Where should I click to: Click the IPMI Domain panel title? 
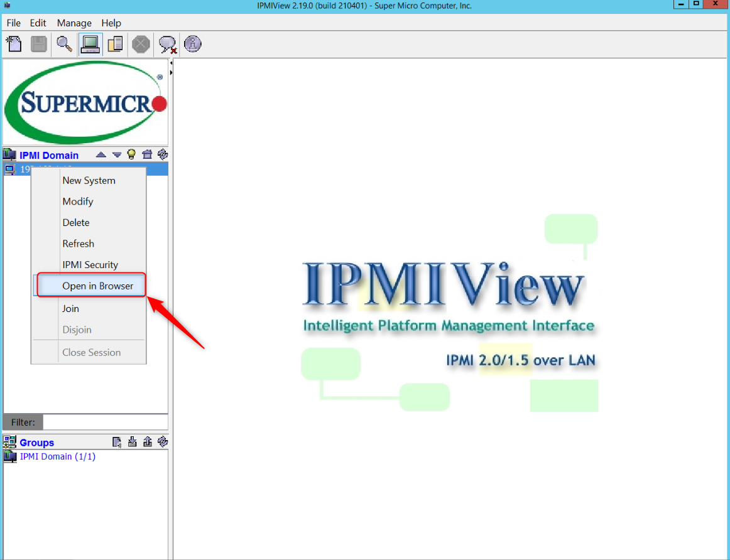coord(49,155)
